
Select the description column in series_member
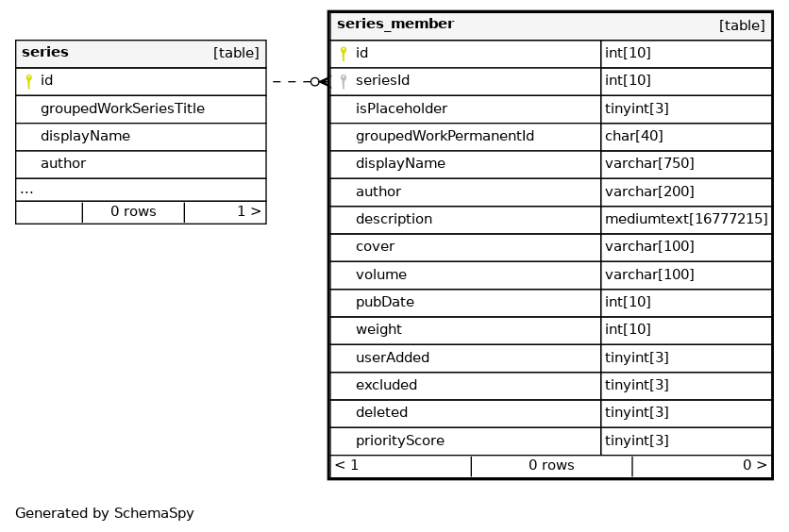pos(394,219)
